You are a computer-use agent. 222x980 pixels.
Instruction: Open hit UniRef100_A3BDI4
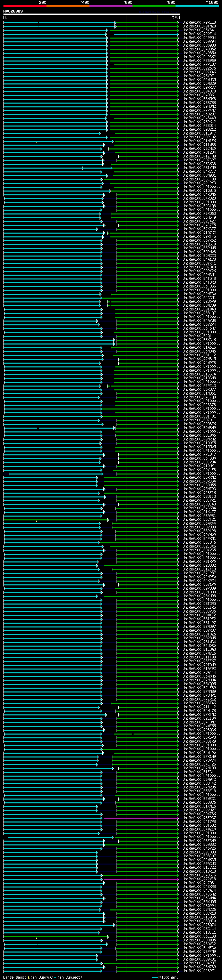point(199,125)
